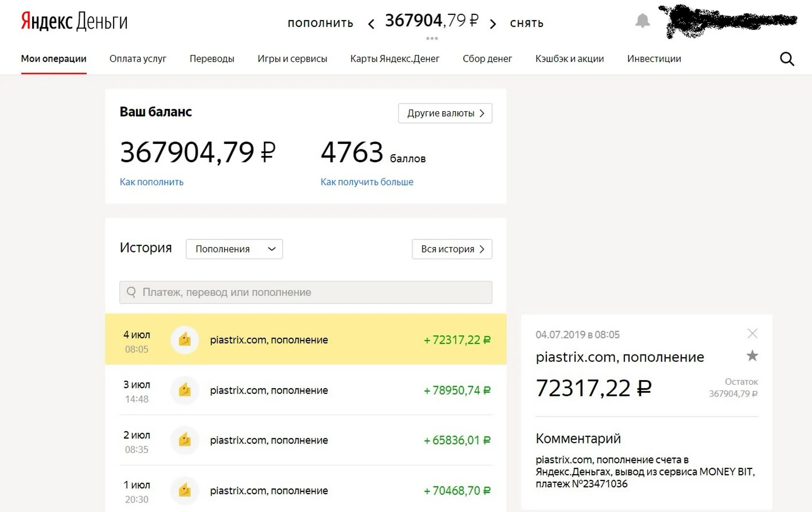The image size is (812, 512).
Task: Open the Пополнения filter dropdown
Action: point(234,249)
